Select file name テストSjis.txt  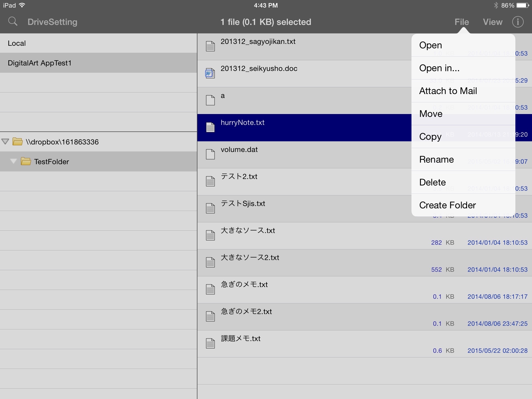pyautogui.click(x=243, y=204)
